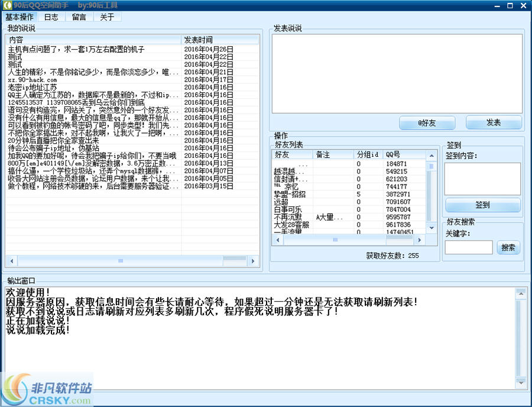Click the 获取好友数: 255 label
Viewport: 532px width, 407px height.
click(392, 256)
